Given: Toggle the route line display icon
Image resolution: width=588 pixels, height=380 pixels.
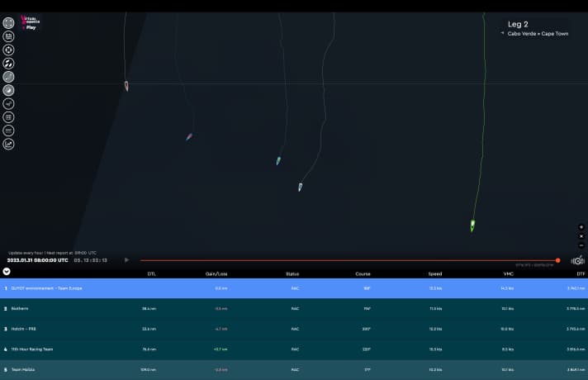Looking at the screenshot, I should [x=8, y=103].
